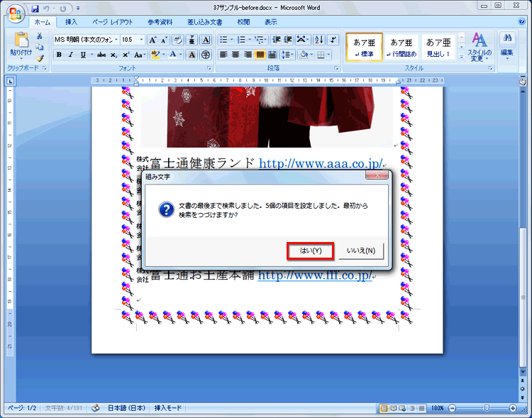Click the Office button
Image resolution: width=532 pixels, height=418 pixels.
pyautogui.click(x=15, y=13)
